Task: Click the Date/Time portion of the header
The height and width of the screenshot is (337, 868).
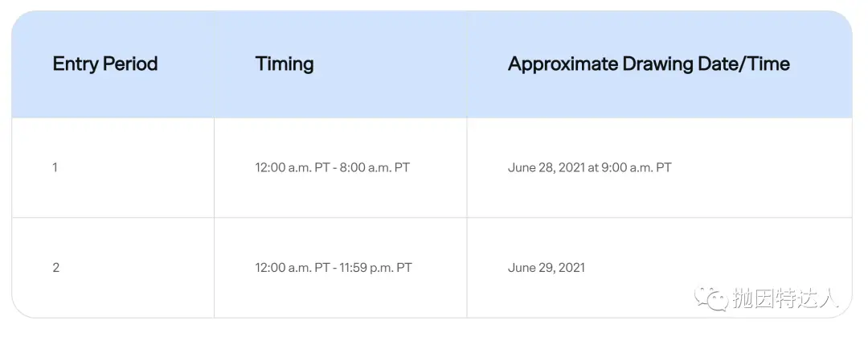Action: (x=745, y=64)
